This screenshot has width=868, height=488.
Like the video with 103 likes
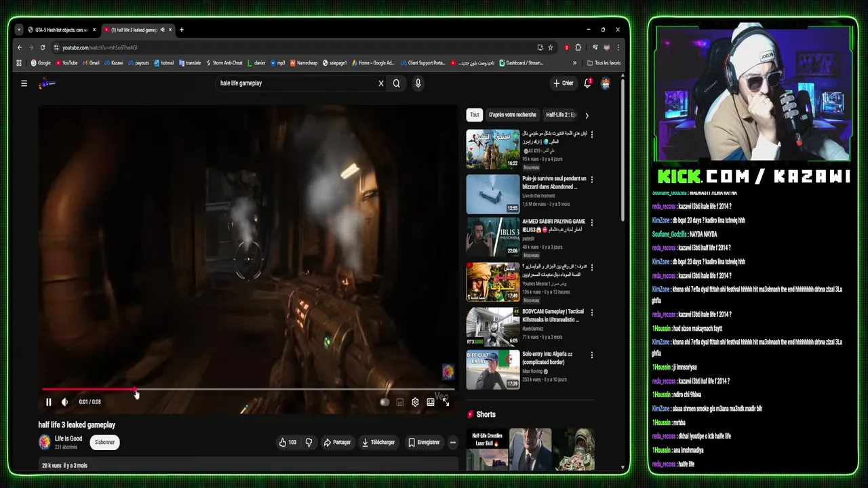click(x=288, y=443)
